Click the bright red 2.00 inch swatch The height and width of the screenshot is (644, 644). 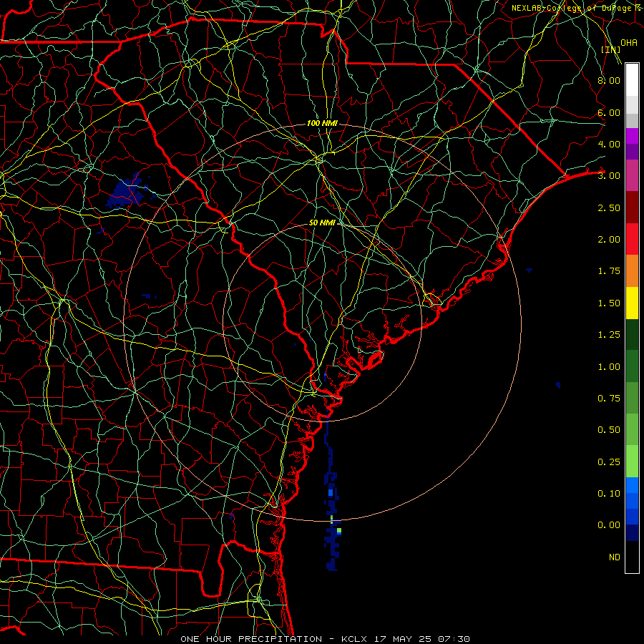[632, 239]
